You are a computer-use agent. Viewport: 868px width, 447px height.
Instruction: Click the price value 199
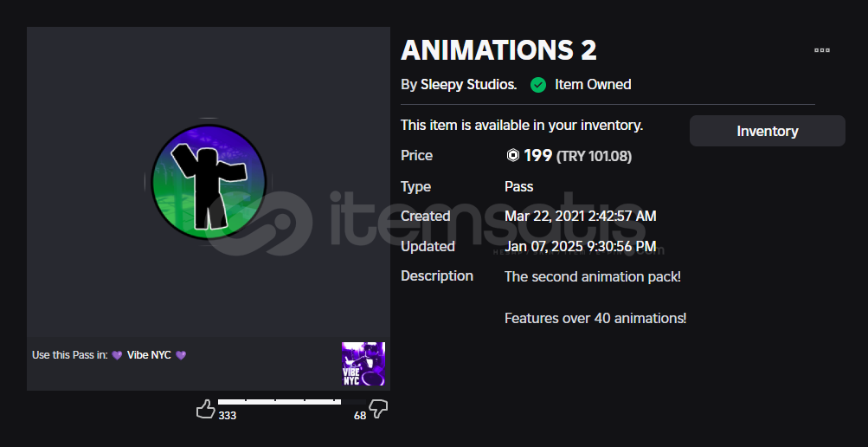(538, 156)
